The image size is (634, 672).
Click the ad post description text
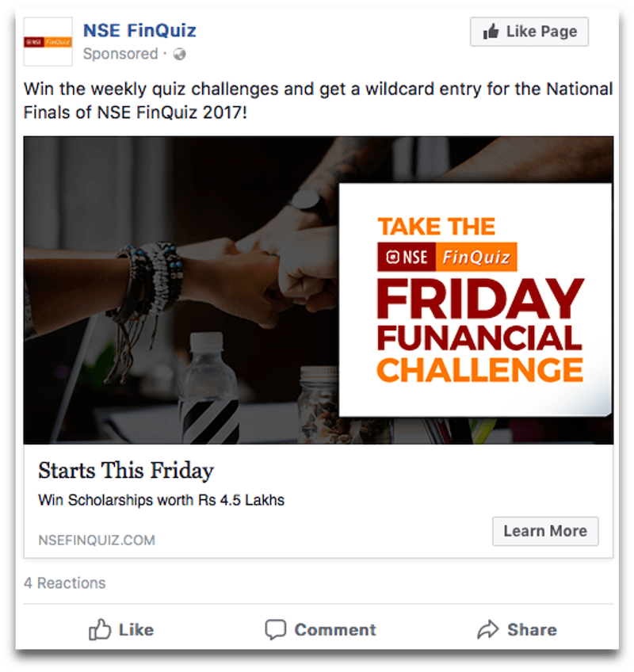pyautogui.click(x=318, y=101)
